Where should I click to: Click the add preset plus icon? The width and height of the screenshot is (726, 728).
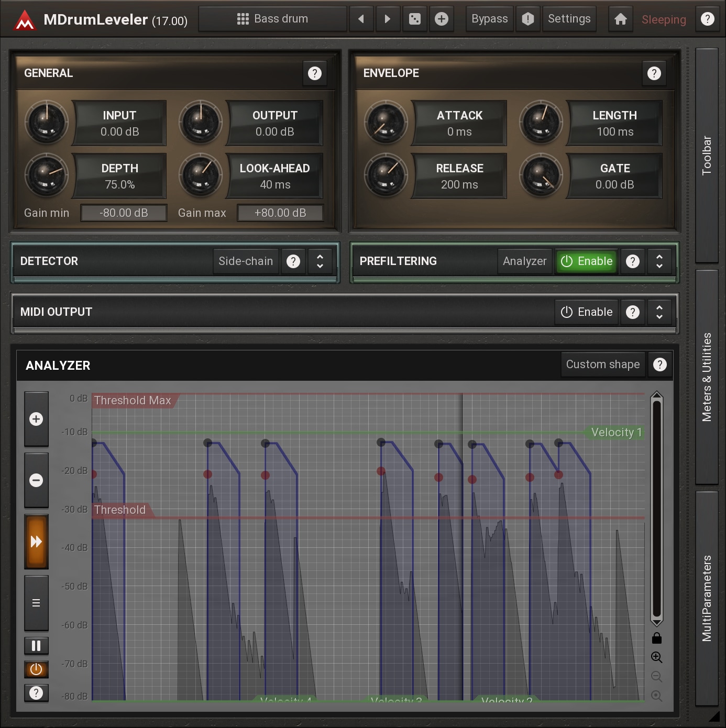point(442,19)
